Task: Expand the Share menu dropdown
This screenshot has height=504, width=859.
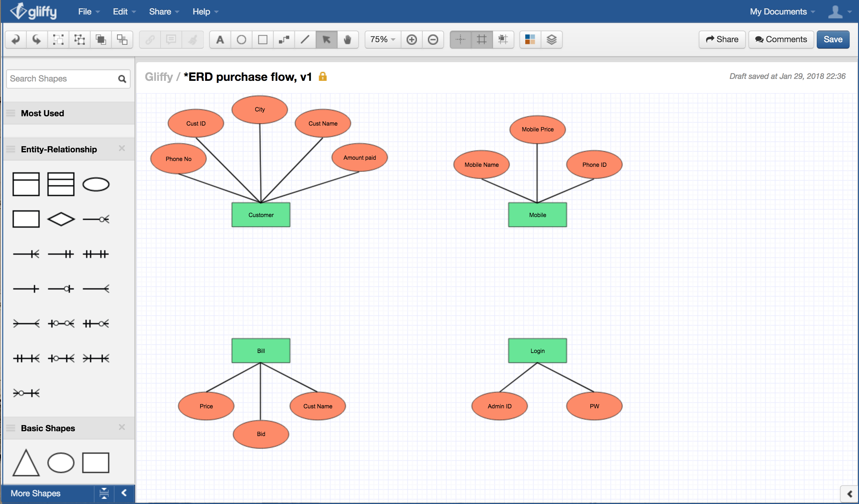Action: click(x=163, y=11)
